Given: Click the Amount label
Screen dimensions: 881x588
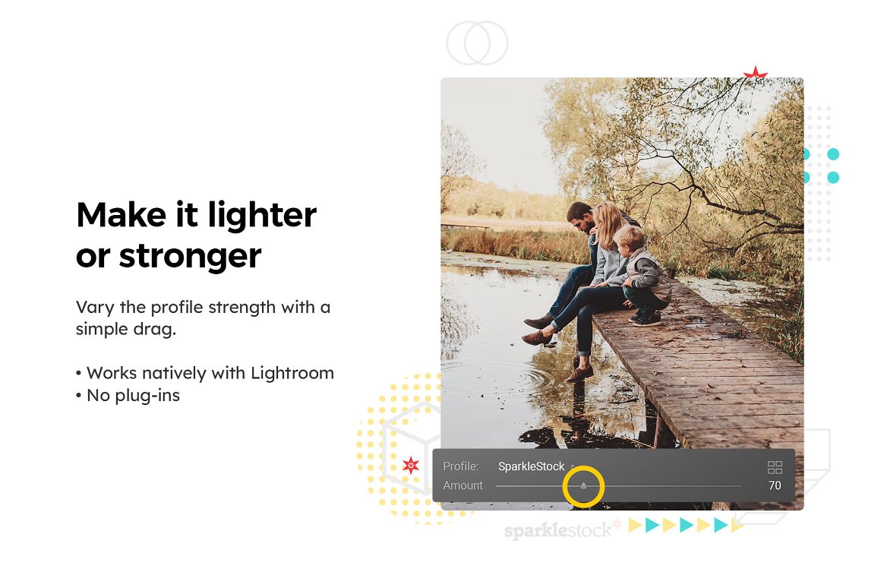Looking at the screenshot, I should pos(463,485).
